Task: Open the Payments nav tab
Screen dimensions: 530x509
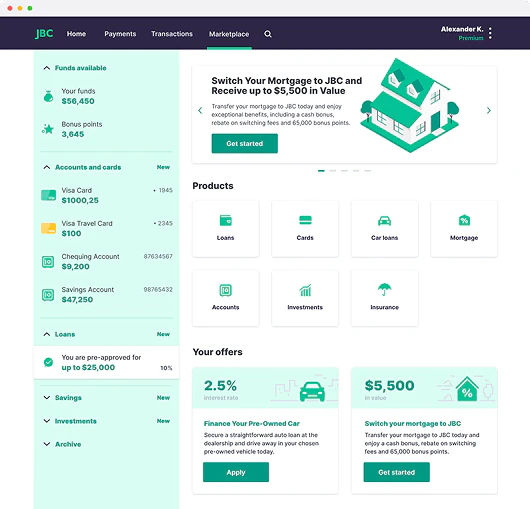Action: [120, 34]
